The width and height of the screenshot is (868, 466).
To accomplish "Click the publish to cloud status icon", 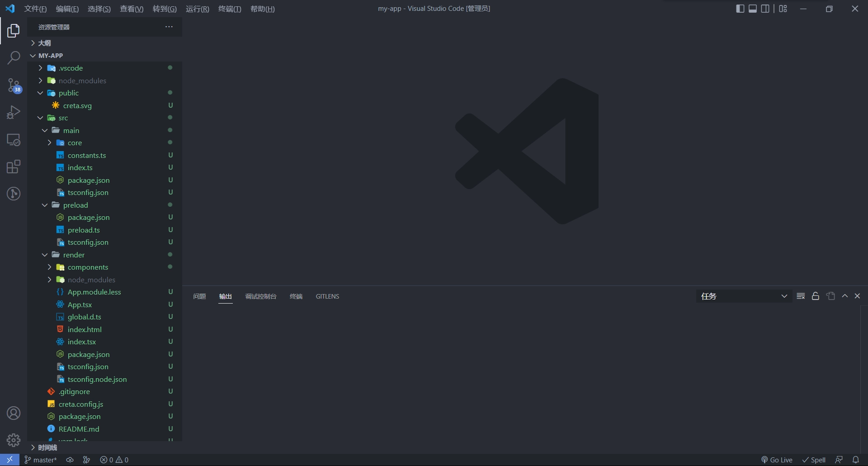I will (70, 460).
